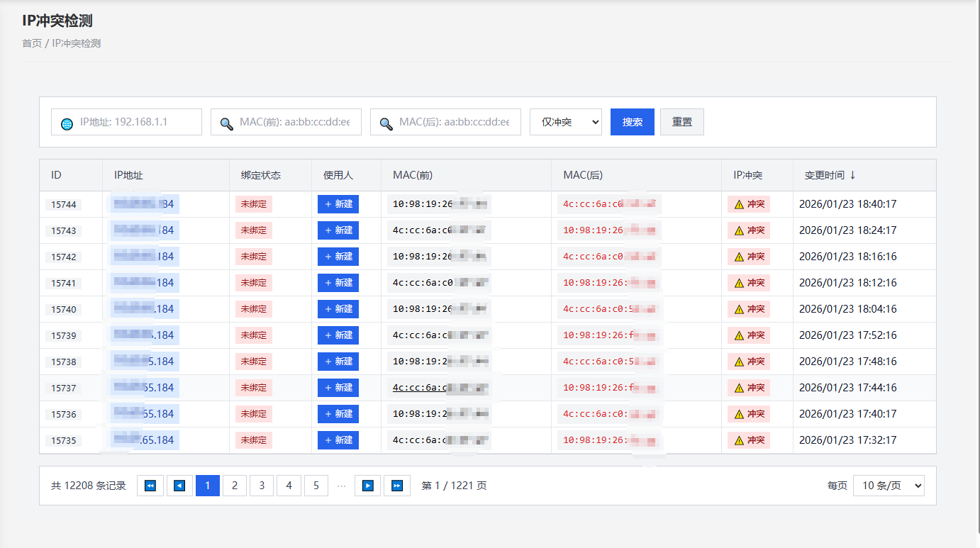Click the warning 冲突 badge for ID 15744
The width and height of the screenshot is (980, 548).
click(x=749, y=204)
